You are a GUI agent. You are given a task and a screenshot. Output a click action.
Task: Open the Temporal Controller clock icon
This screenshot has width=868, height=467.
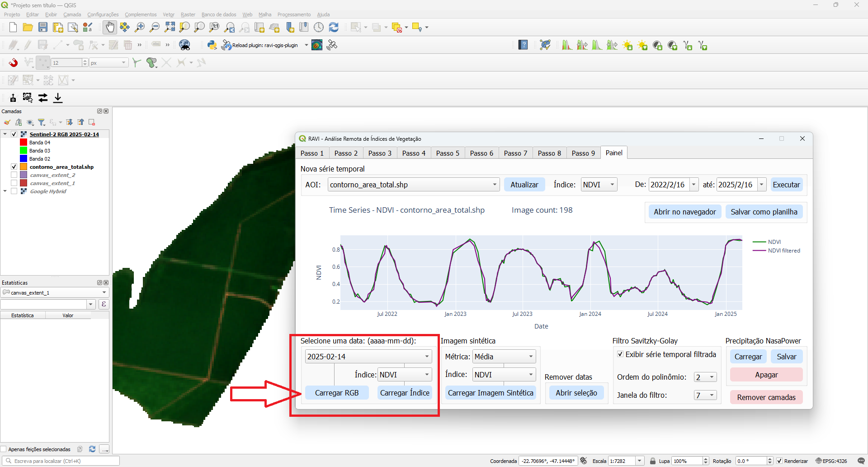pyautogui.click(x=319, y=27)
